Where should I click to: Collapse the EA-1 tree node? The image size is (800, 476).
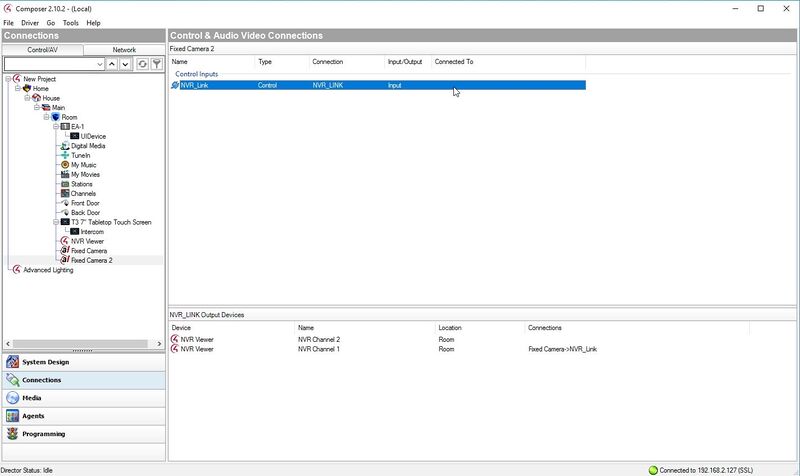pos(55,127)
